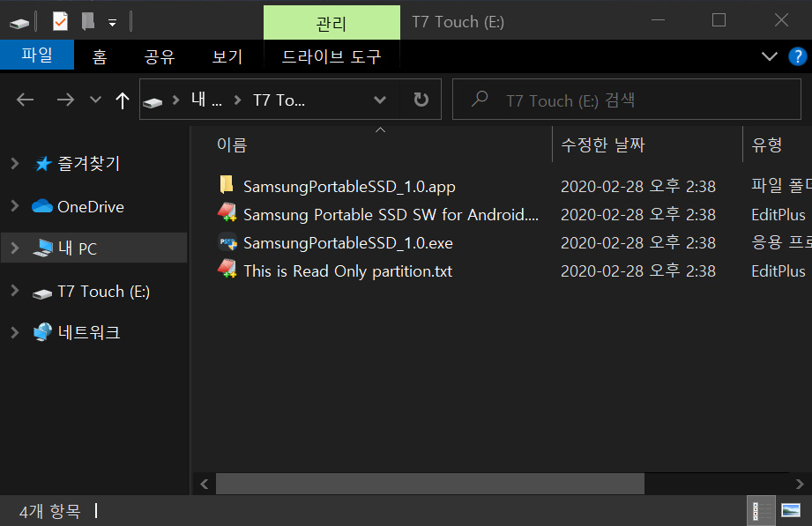This screenshot has height=526, width=812.
Task: Click the T7 To... breadcrumb segment
Action: pyautogui.click(x=279, y=100)
